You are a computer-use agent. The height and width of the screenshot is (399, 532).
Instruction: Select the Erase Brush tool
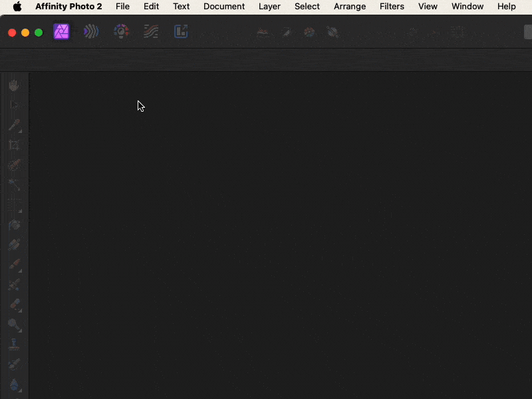point(14,305)
